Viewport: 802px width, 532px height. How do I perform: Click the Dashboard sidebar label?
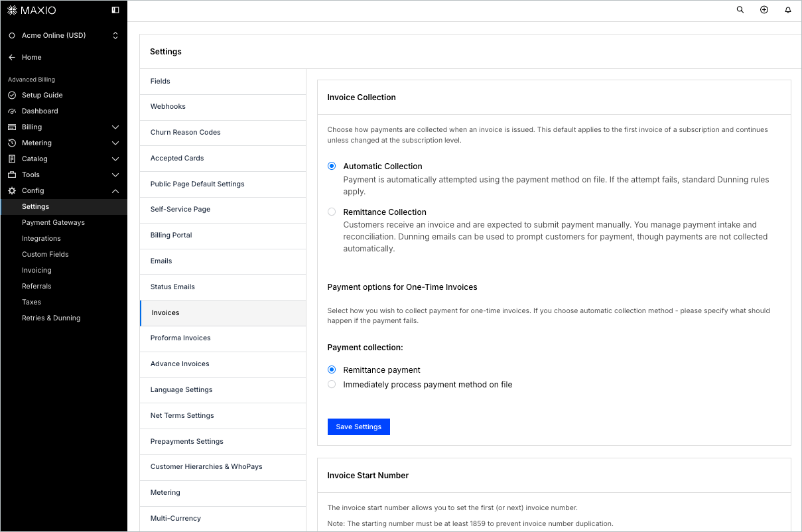pos(40,111)
